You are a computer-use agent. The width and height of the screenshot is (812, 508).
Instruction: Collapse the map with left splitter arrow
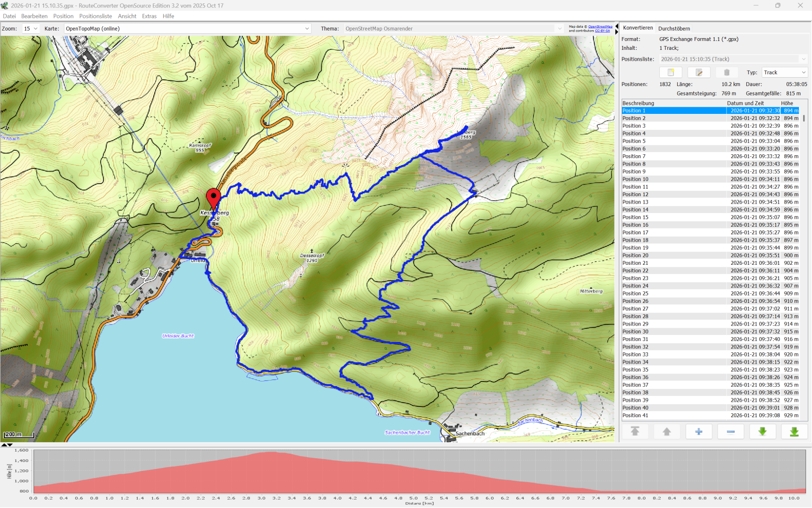[x=617, y=26]
